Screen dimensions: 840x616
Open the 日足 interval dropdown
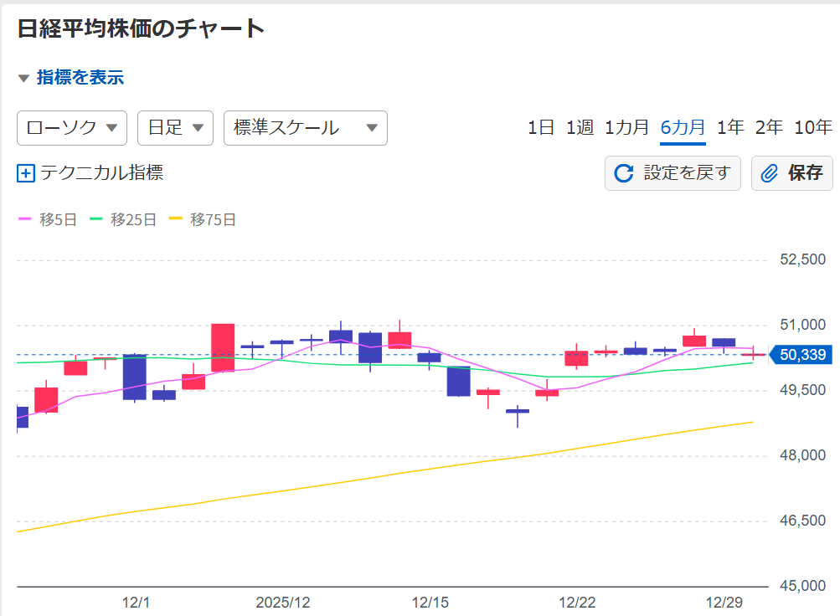175,128
